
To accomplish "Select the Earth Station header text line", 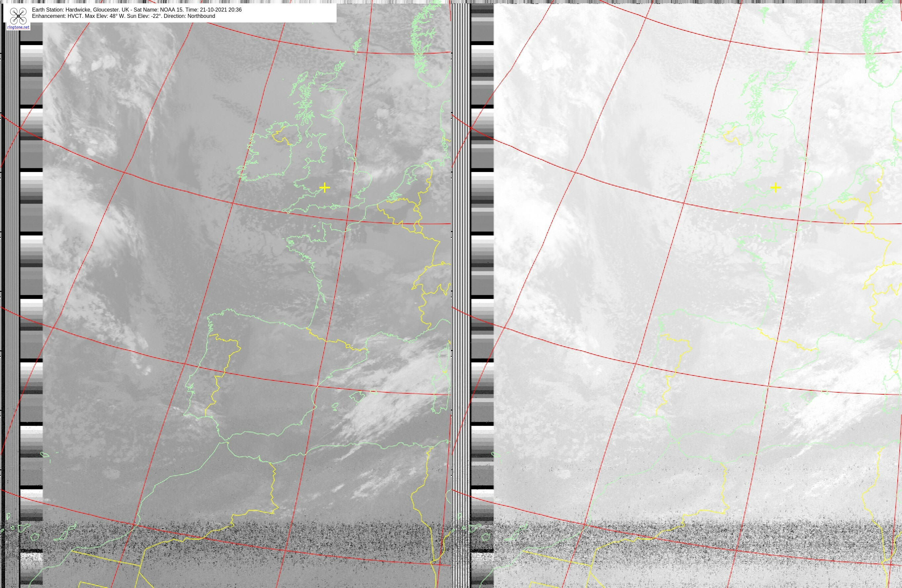I will (x=137, y=10).
